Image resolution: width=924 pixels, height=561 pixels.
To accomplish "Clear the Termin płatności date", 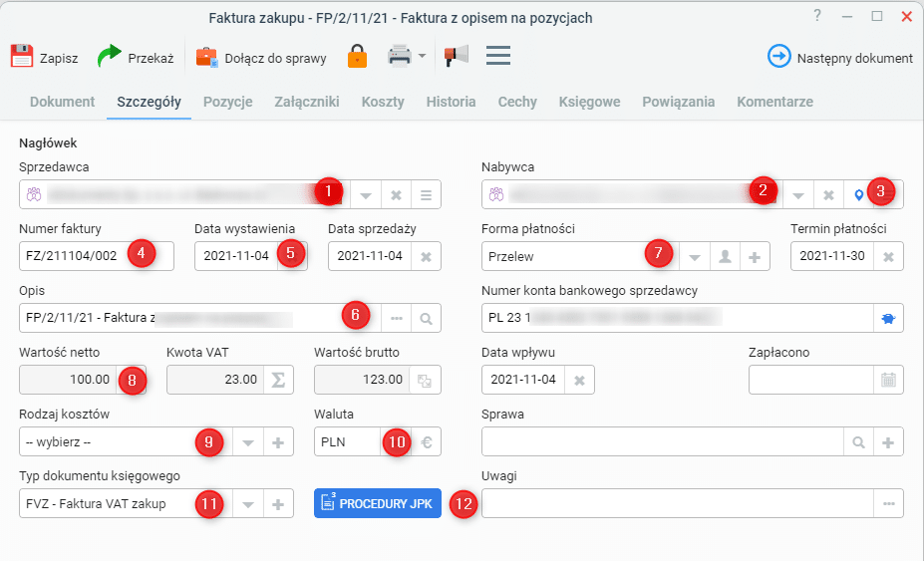I will coord(889,257).
